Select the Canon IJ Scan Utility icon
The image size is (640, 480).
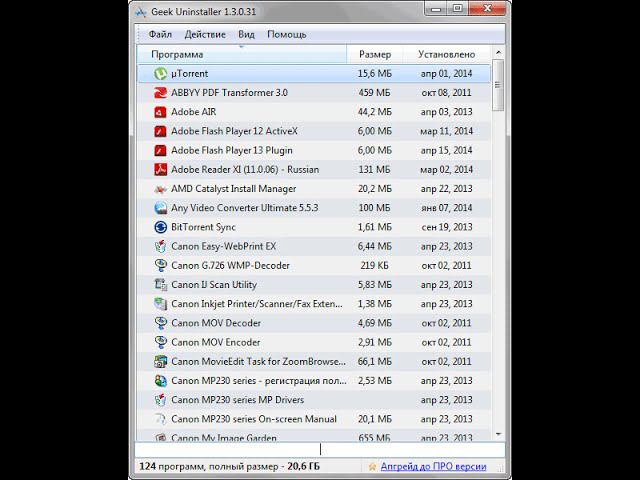(x=160, y=284)
